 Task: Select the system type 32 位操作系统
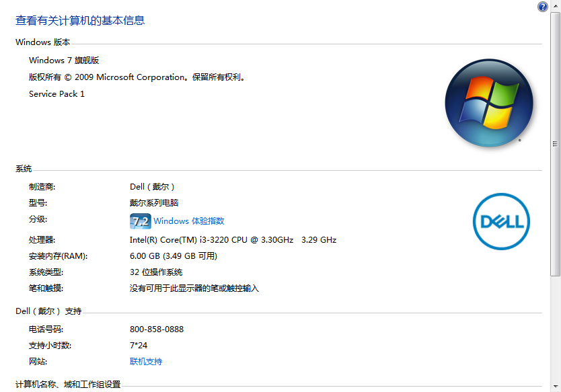point(156,272)
